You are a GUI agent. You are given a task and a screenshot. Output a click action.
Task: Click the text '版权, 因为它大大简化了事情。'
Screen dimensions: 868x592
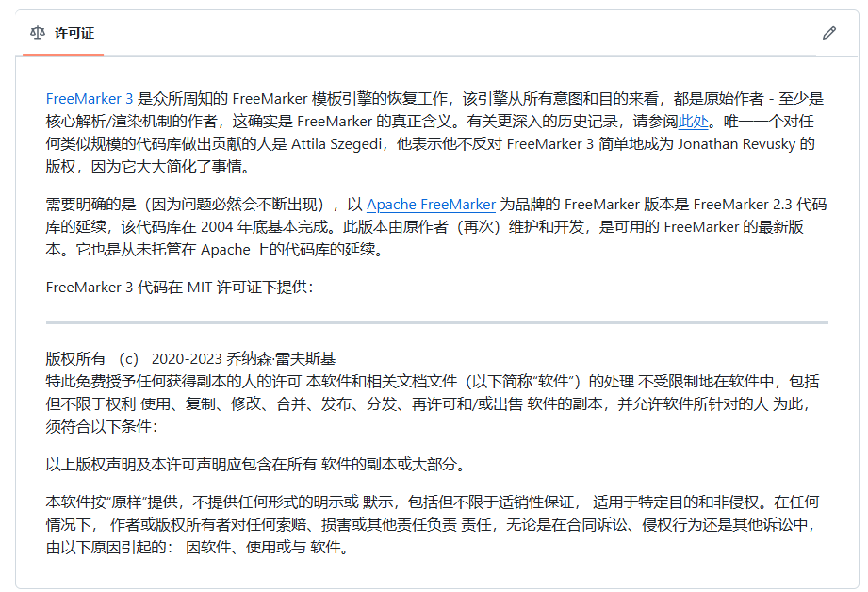click(147, 167)
